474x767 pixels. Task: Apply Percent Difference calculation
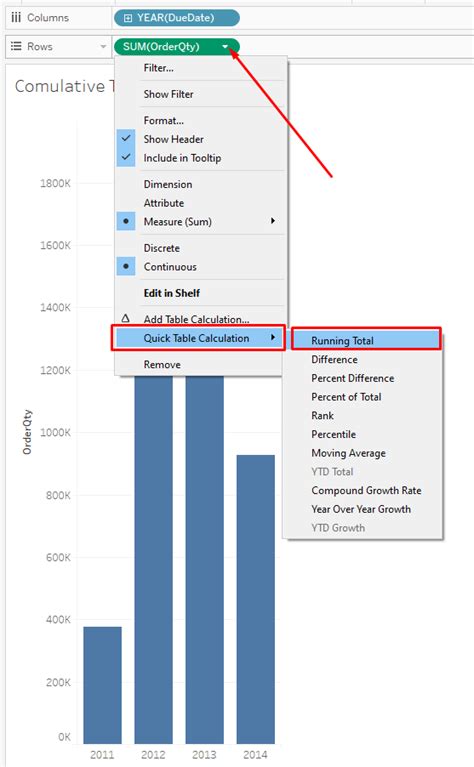[x=353, y=378]
